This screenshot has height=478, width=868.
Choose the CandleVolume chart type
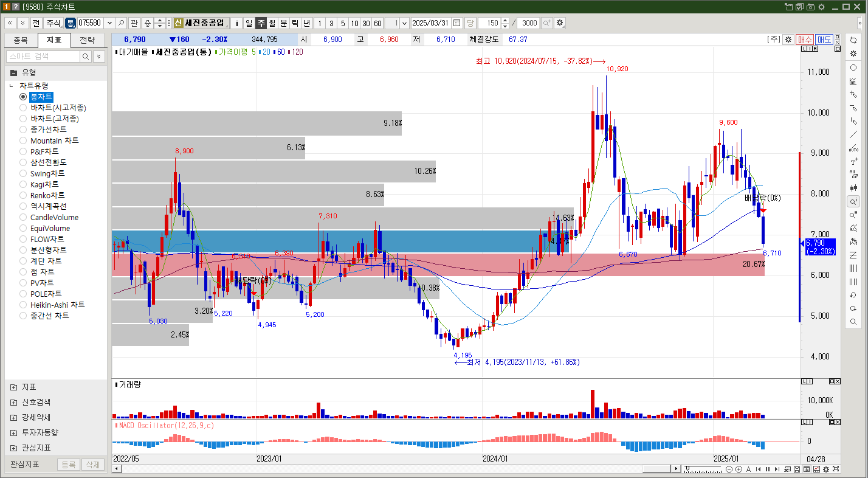(x=23, y=217)
